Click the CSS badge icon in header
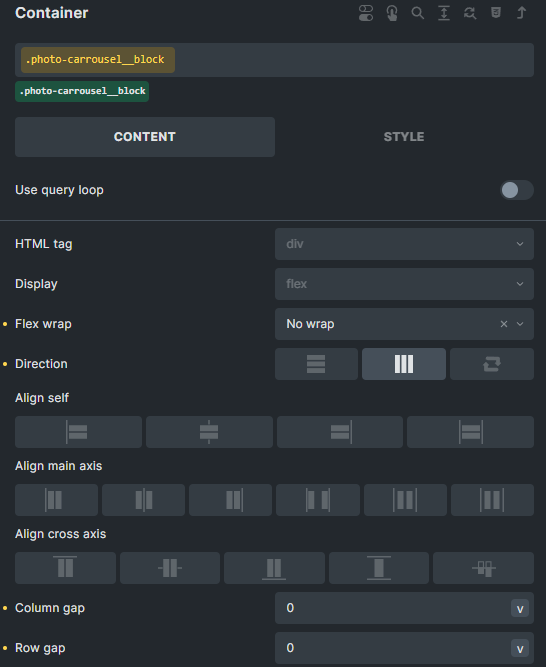Screen dimensions: 546x667 tap(496, 13)
